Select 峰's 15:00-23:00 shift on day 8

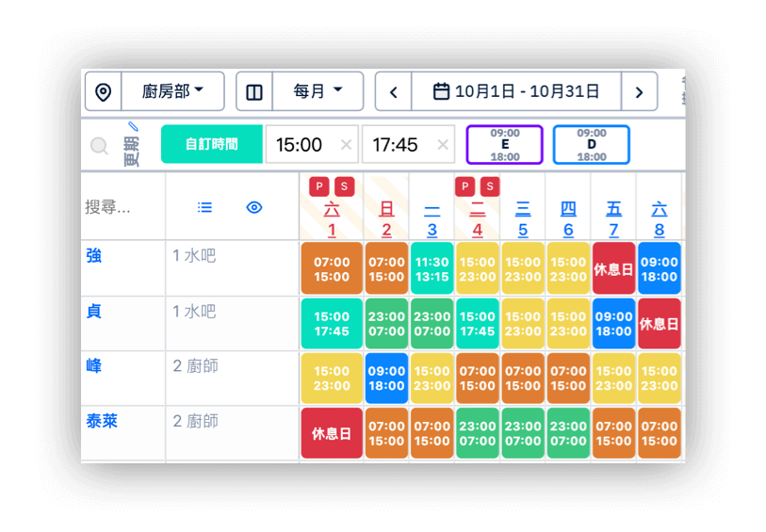659,379
